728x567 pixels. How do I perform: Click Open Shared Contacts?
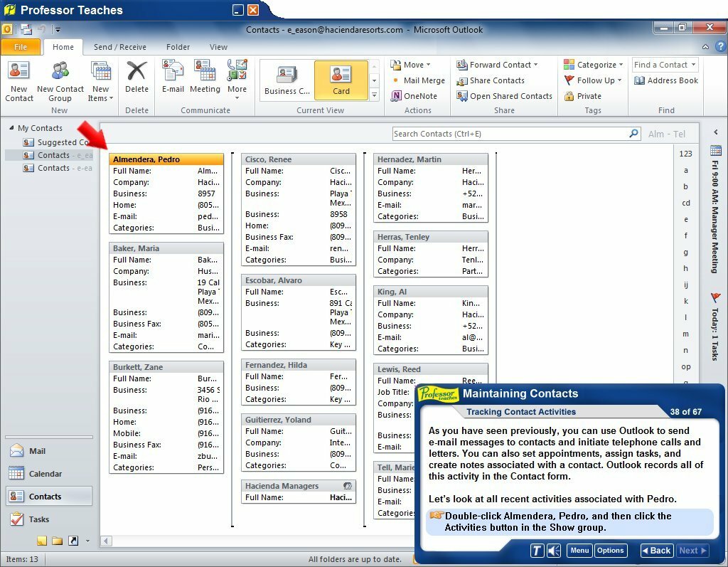(504, 96)
